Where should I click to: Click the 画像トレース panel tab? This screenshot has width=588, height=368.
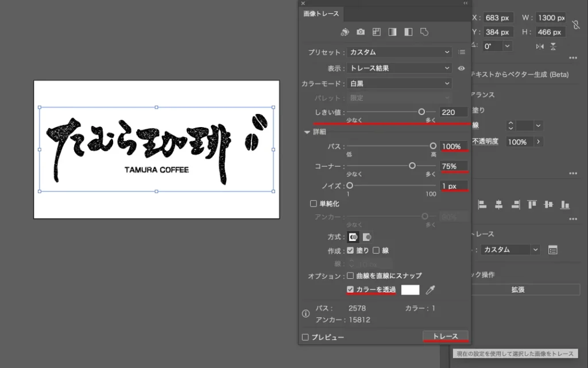click(x=322, y=14)
